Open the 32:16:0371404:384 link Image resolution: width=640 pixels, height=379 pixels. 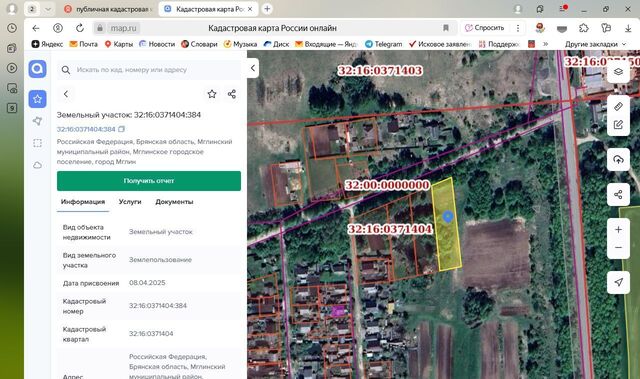coord(86,129)
